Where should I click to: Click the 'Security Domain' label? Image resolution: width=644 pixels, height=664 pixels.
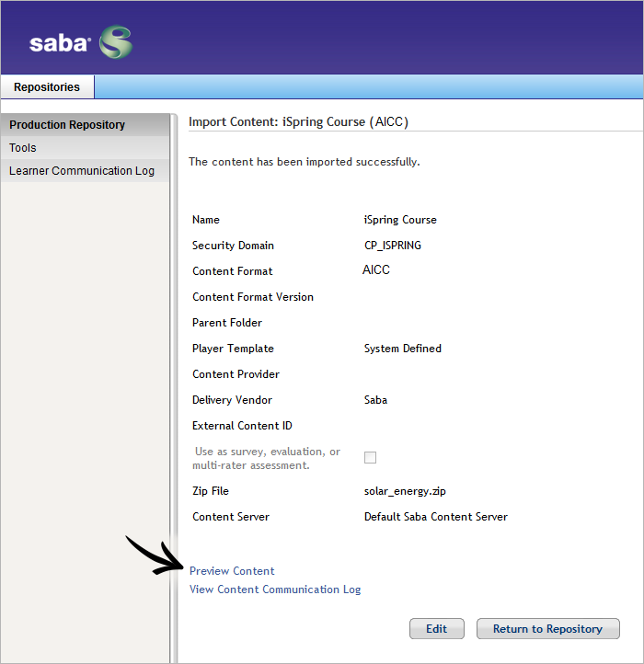(x=233, y=246)
